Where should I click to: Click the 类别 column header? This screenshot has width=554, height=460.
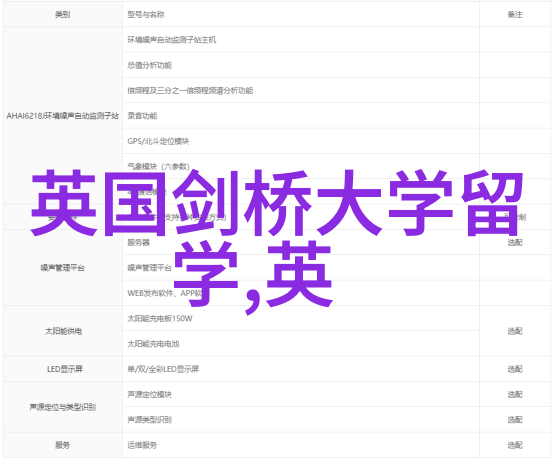coord(63,14)
